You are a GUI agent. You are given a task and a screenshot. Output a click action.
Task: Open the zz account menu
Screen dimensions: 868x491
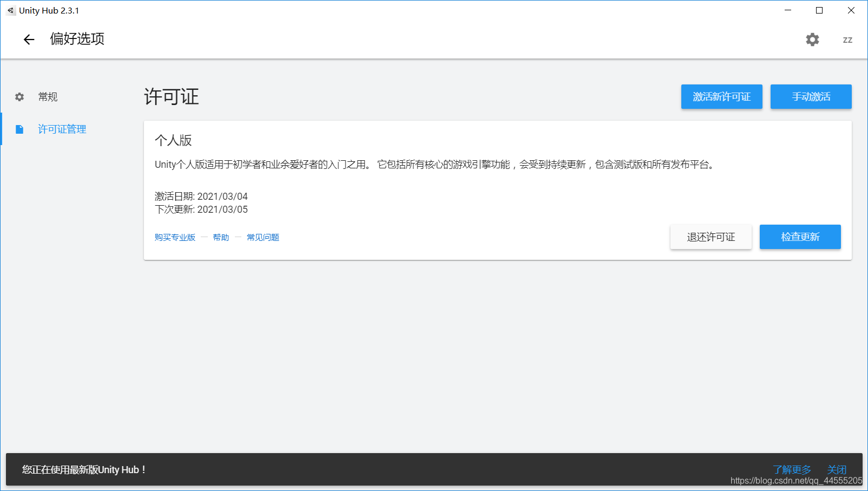click(x=847, y=40)
